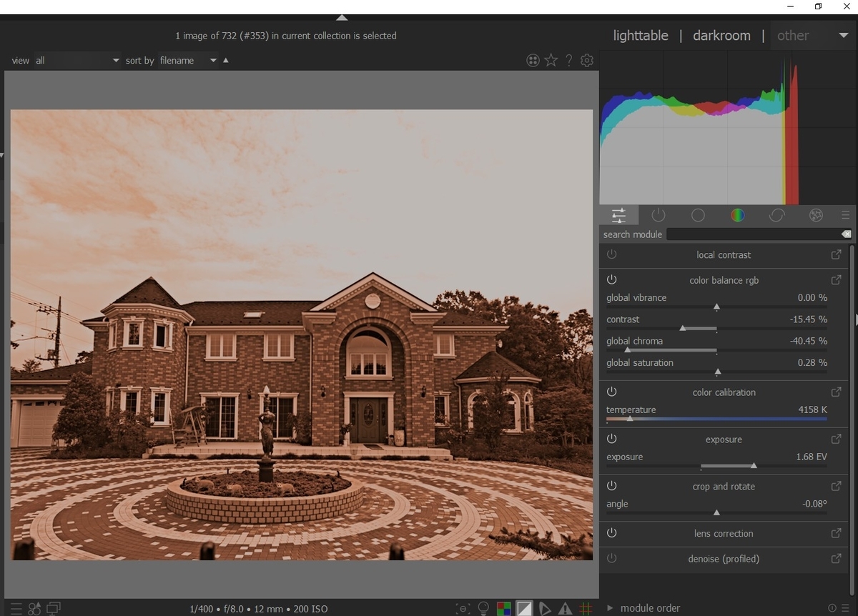
Task: Open the second darkroom window
Action: tap(54, 609)
